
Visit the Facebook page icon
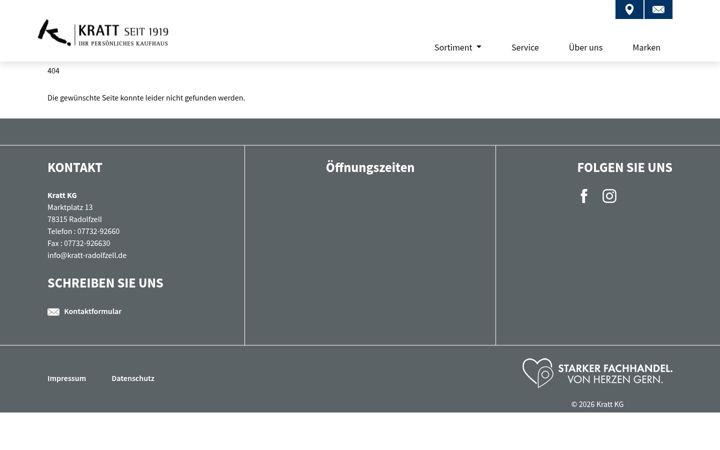pyautogui.click(x=584, y=196)
